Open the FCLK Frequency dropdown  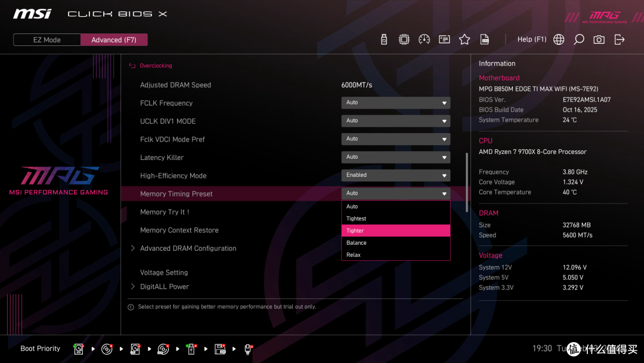point(395,103)
